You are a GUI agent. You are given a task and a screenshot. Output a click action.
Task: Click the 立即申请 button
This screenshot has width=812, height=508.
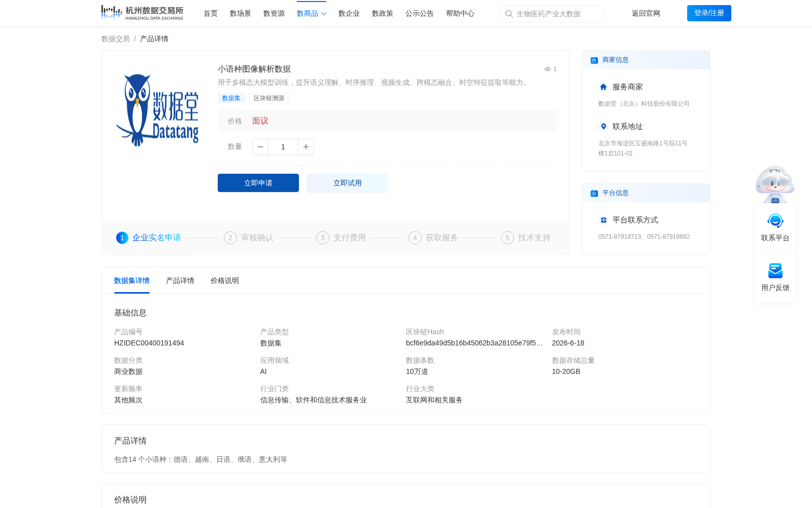pyautogui.click(x=258, y=183)
